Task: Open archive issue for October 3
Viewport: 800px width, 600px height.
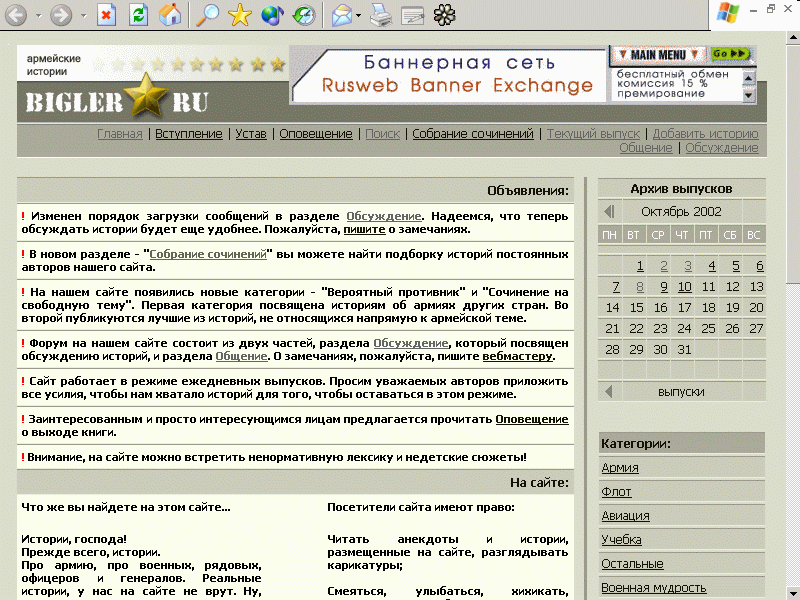Action: (x=688, y=266)
